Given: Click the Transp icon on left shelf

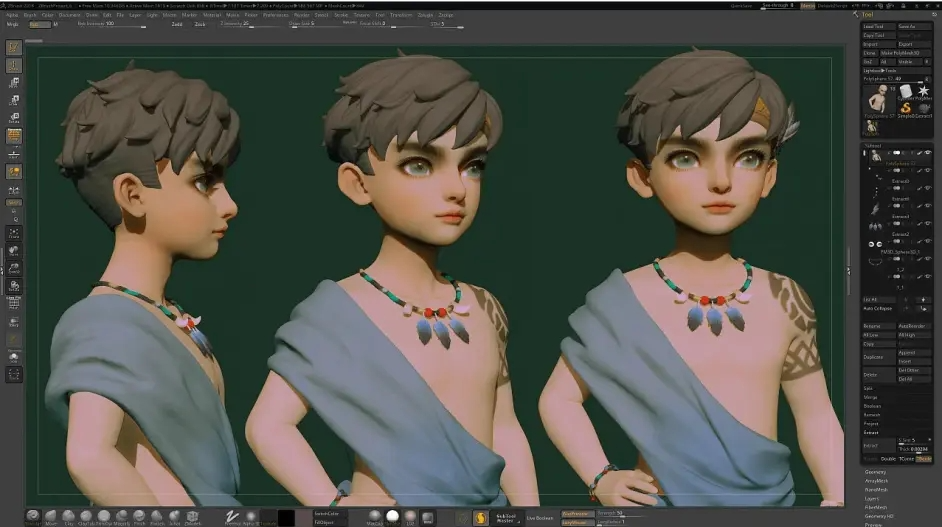Looking at the screenshot, I should [x=14, y=322].
